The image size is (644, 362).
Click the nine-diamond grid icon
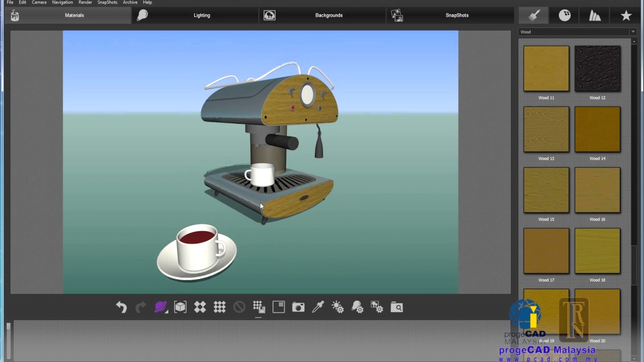[219, 307]
